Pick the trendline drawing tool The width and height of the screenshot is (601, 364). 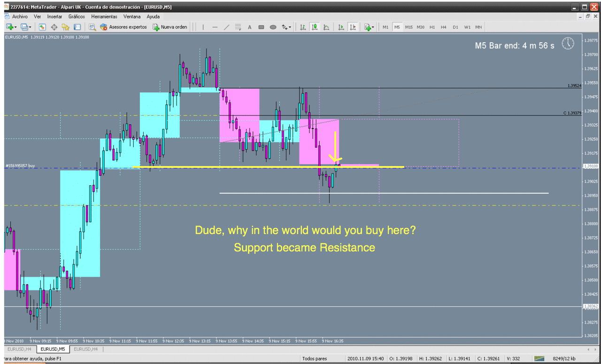pos(227,27)
